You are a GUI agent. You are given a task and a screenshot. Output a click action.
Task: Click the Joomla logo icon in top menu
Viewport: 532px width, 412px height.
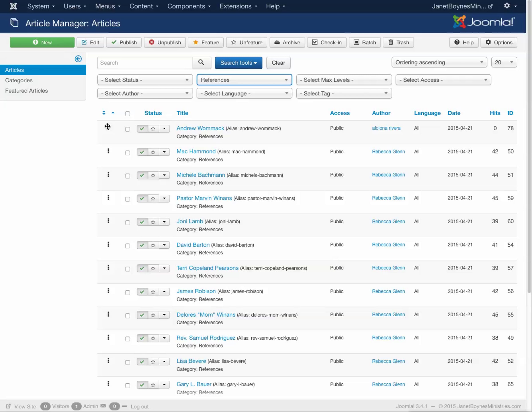13,6
